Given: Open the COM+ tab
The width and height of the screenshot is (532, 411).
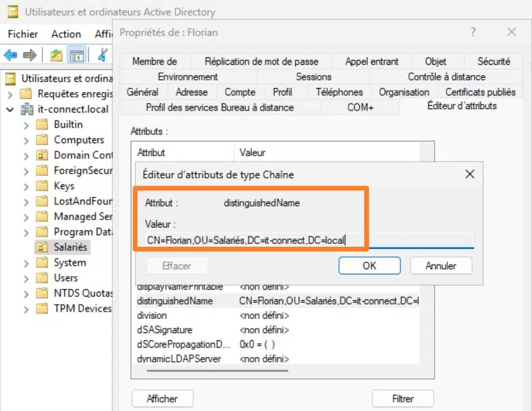Looking at the screenshot, I should (x=360, y=108).
